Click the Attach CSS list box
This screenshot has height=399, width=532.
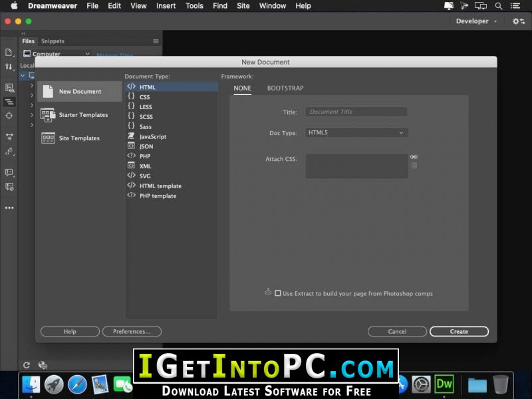coord(356,166)
